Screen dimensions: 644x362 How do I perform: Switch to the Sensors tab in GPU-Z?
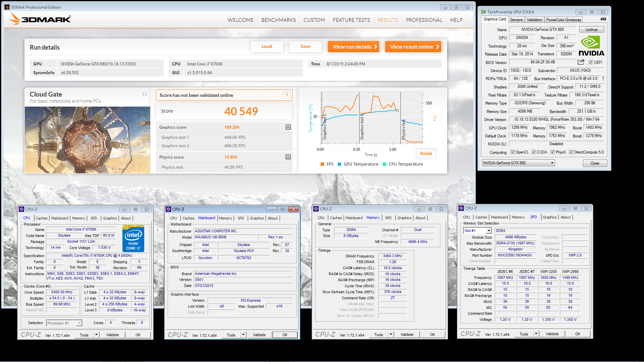516,20
